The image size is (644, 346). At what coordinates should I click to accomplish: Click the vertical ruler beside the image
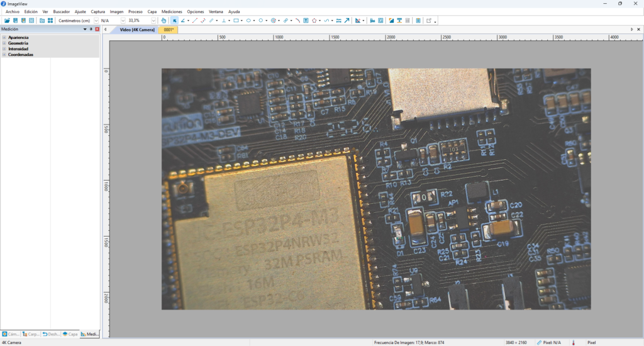[106, 189]
